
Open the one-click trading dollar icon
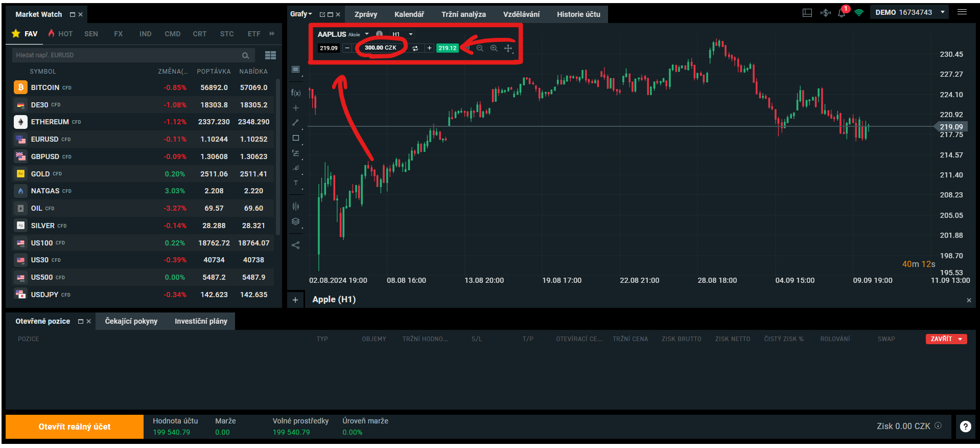(x=825, y=13)
